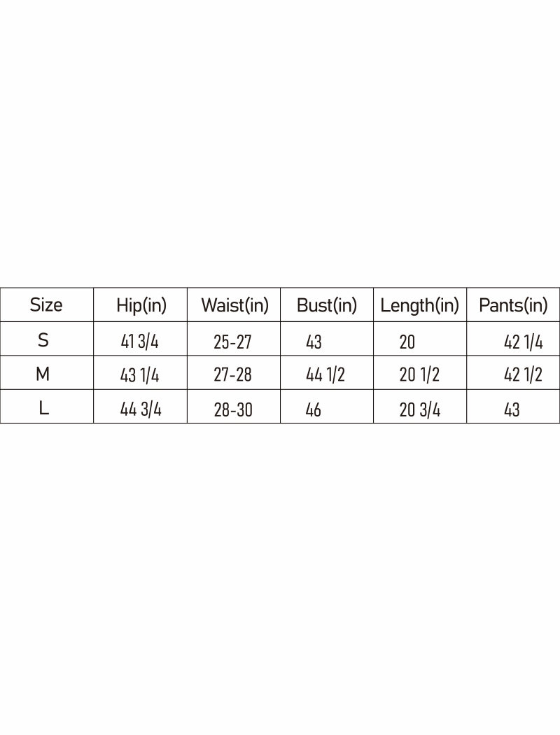Click the M size row label

(x=43, y=374)
